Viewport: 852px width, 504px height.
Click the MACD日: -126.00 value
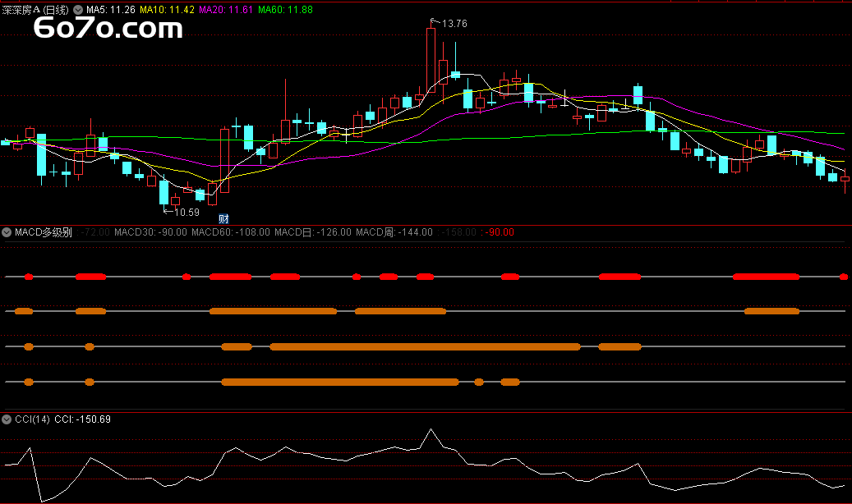(x=313, y=232)
